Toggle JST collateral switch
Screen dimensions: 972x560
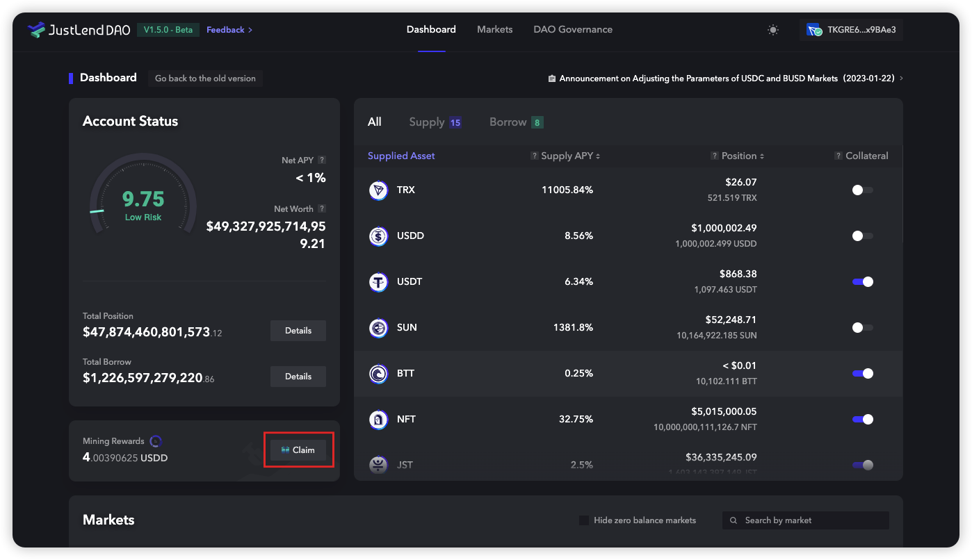pos(863,465)
